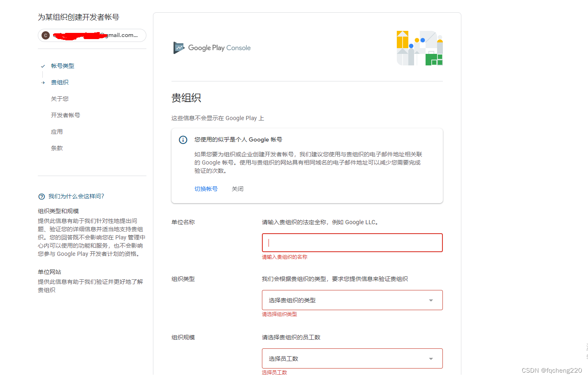
Task: Click the arrow icon next to 贵组织 step
Action: tap(43, 82)
